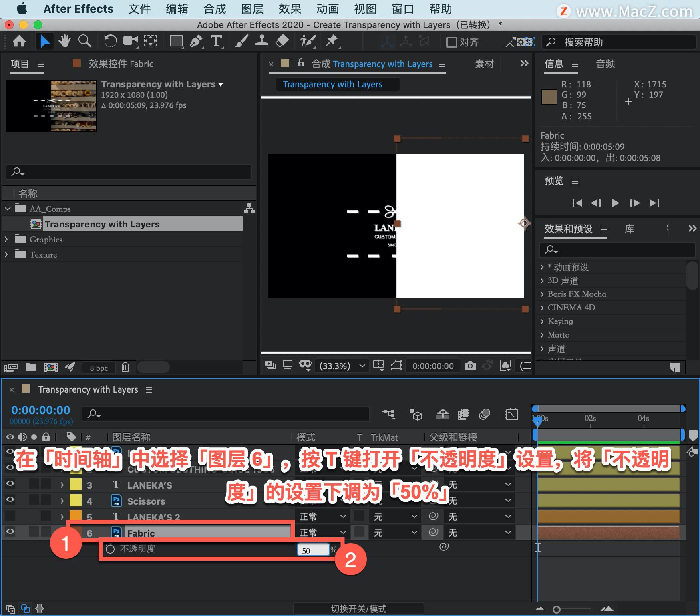Select the Puppet Pin tool
Viewport: 700px width, 616px height.
coord(332,41)
